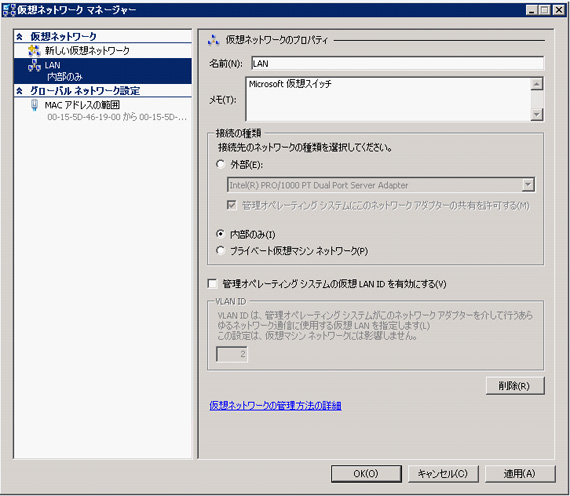Select the LAN network adapter icon
The width and height of the screenshot is (570, 496).
pos(34,65)
